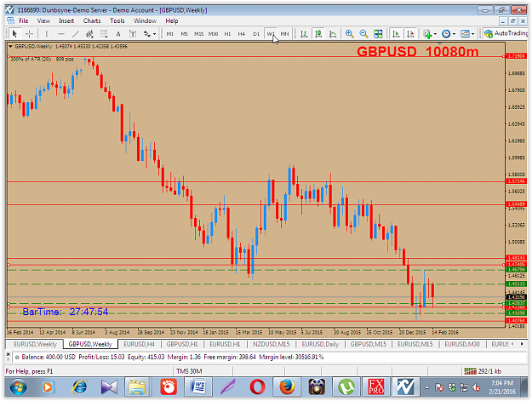Switch to NZDUSD,M15 chart tab
Viewport: 532px width, 401px height.
coord(271,344)
